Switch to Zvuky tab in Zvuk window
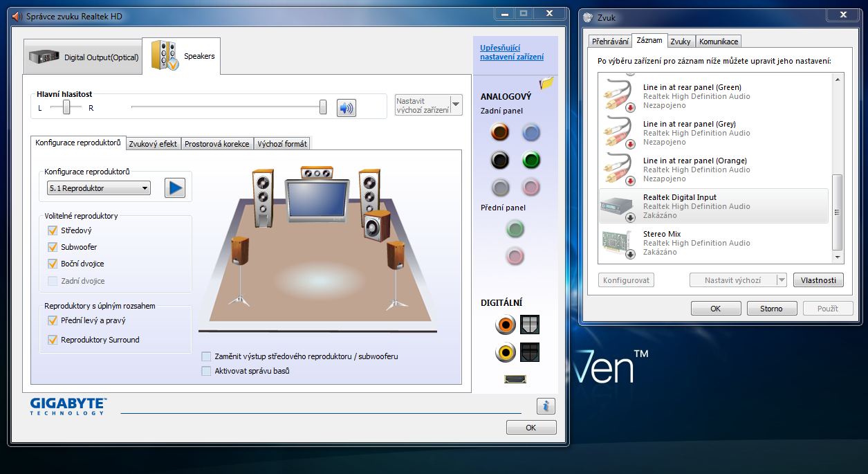The width and height of the screenshot is (868, 474). (681, 42)
